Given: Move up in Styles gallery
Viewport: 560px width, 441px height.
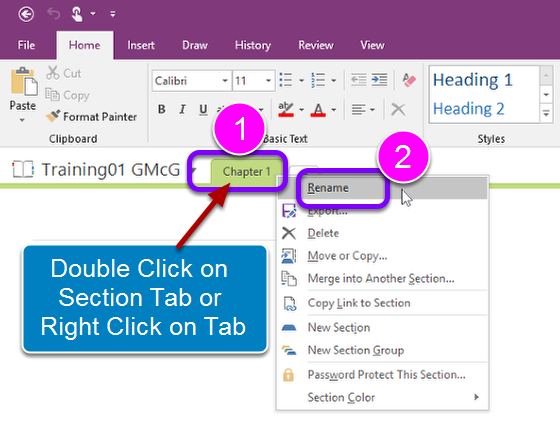Looking at the screenshot, I should (546, 75).
